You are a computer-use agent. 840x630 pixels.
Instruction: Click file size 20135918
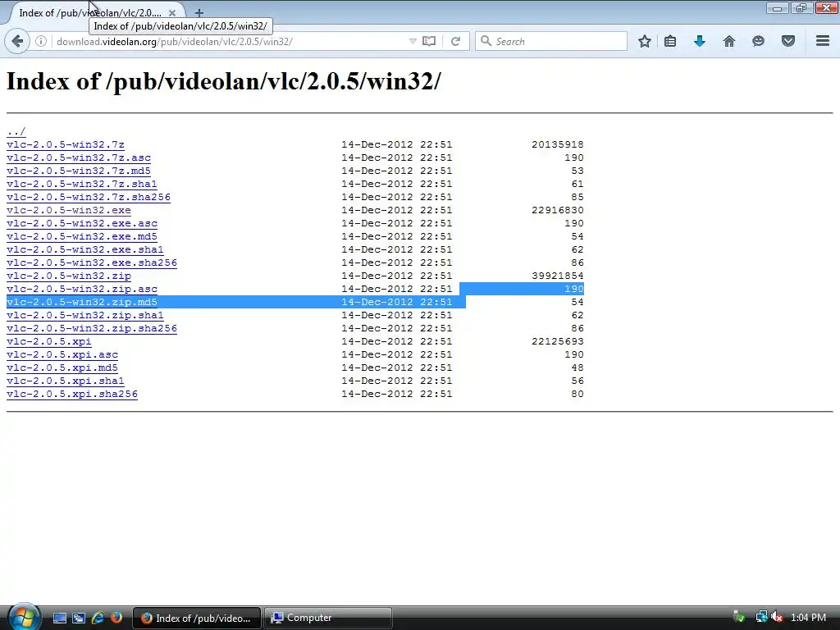[557, 144]
